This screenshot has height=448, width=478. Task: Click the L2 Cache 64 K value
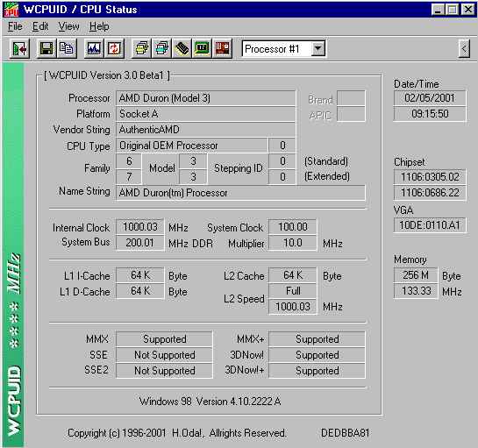tap(293, 275)
